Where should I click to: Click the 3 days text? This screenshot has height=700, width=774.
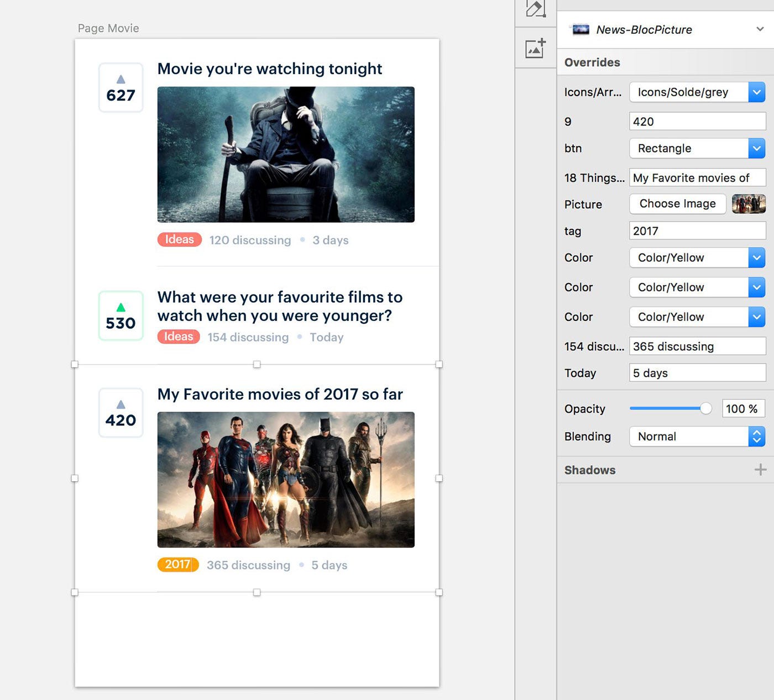pyautogui.click(x=331, y=240)
